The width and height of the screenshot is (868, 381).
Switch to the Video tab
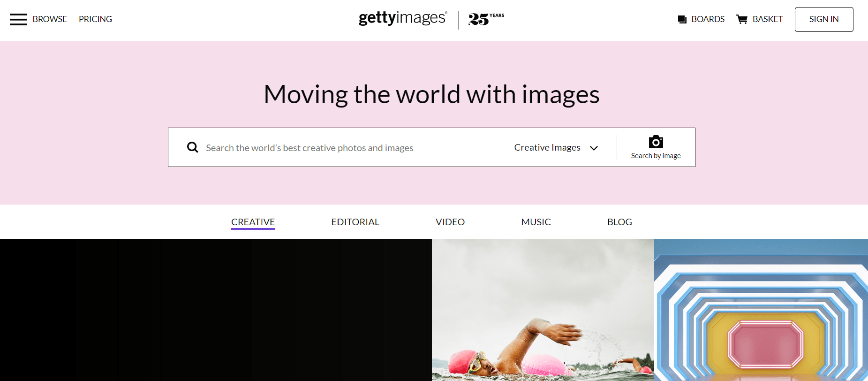click(x=450, y=222)
